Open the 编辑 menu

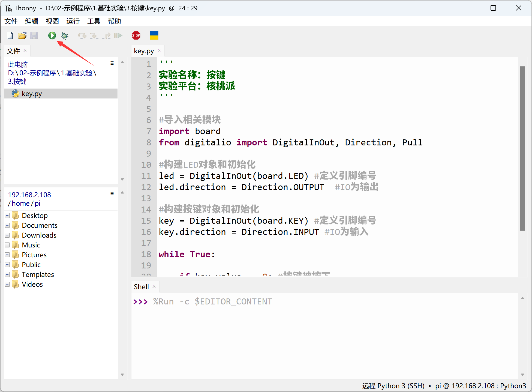point(32,21)
